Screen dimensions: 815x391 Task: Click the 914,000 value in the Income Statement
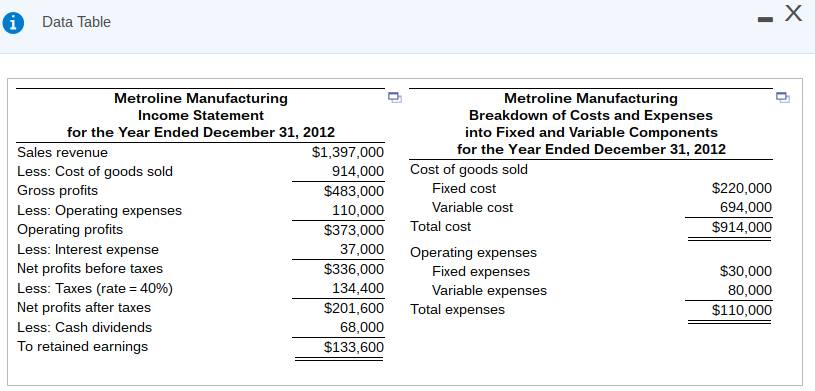pos(358,172)
